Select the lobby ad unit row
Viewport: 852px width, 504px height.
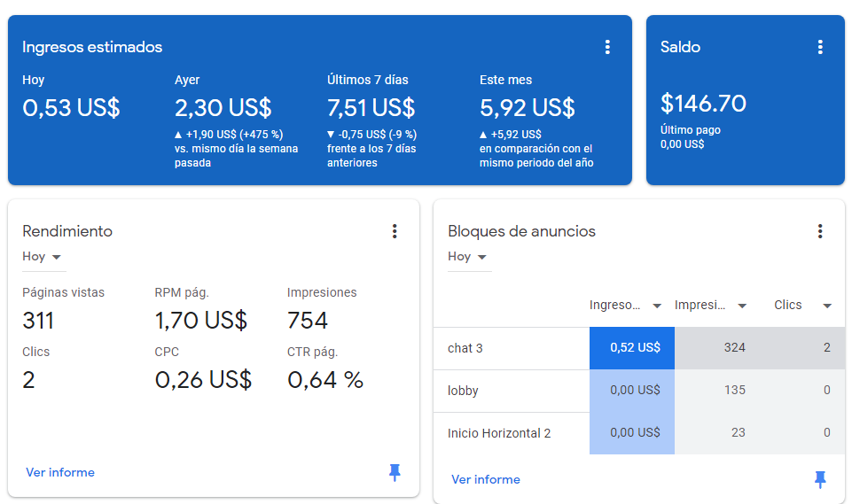point(639,391)
